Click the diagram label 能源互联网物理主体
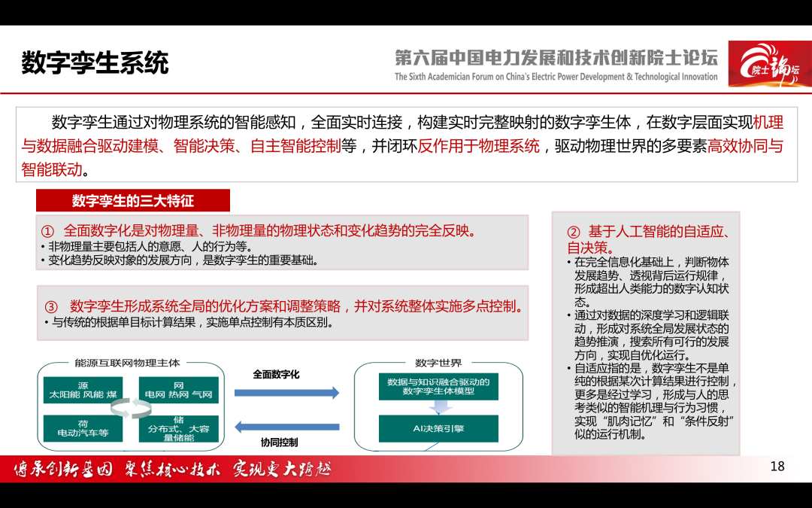The image size is (812, 508). pyautogui.click(x=127, y=363)
